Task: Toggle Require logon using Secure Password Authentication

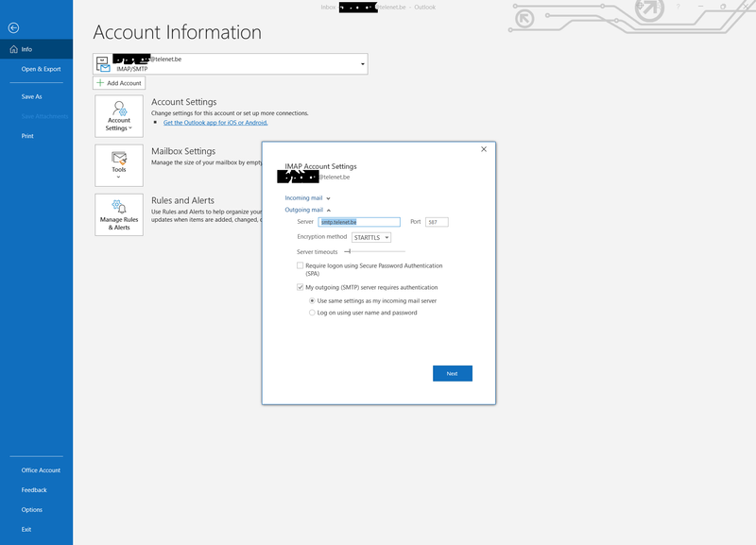Action: (x=301, y=266)
